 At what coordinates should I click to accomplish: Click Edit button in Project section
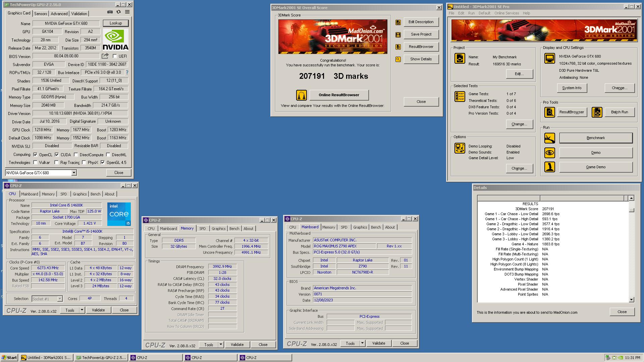[519, 74]
